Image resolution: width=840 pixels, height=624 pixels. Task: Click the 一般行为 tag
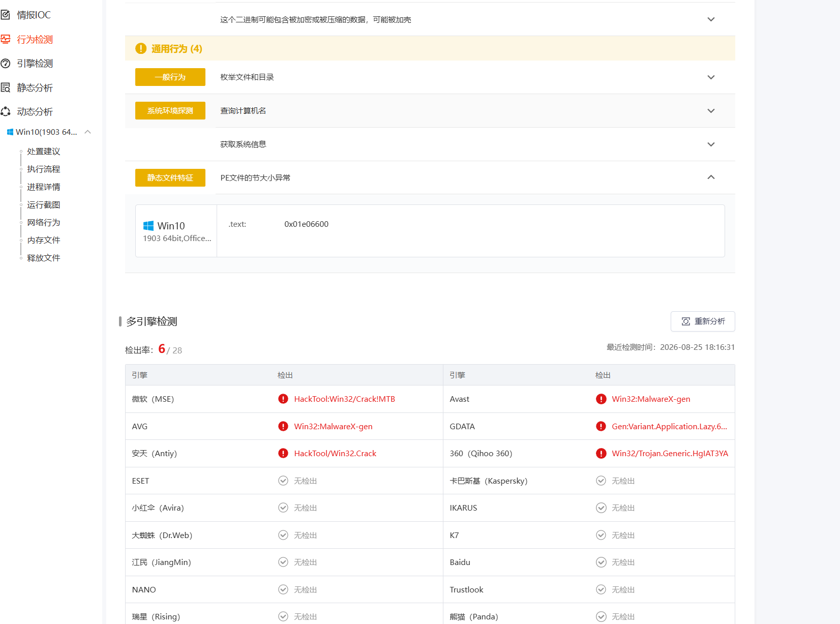tap(170, 77)
